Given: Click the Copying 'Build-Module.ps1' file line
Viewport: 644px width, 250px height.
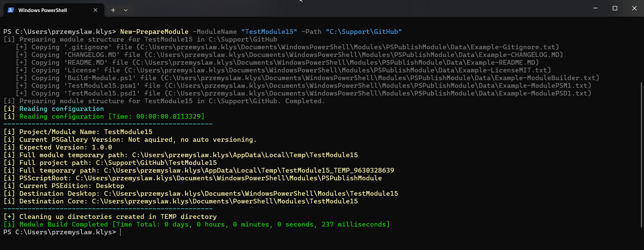Looking at the screenshot, I should pyautogui.click(x=308, y=78).
